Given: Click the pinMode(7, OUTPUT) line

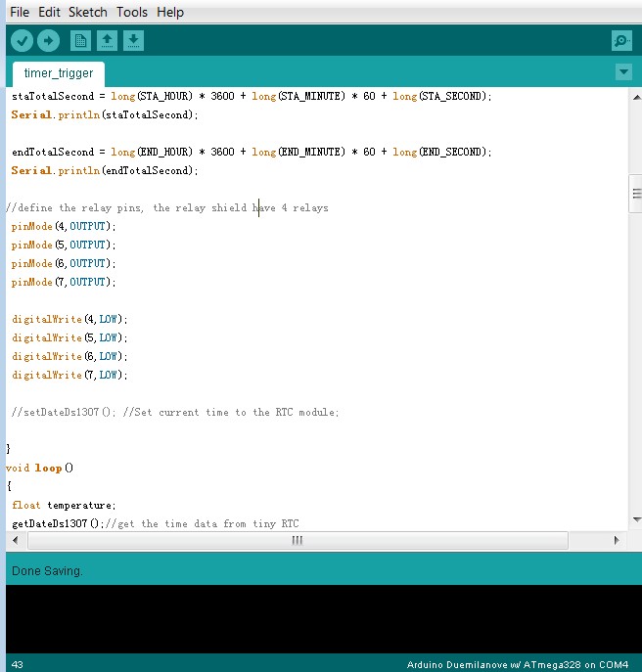Looking at the screenshot, I should tap(64, 282).
